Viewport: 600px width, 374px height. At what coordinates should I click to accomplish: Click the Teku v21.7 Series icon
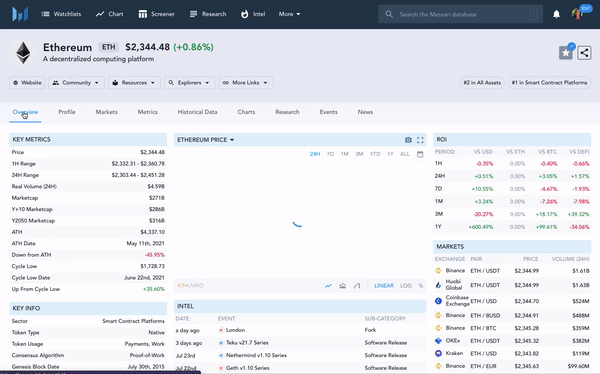(221, 343)
